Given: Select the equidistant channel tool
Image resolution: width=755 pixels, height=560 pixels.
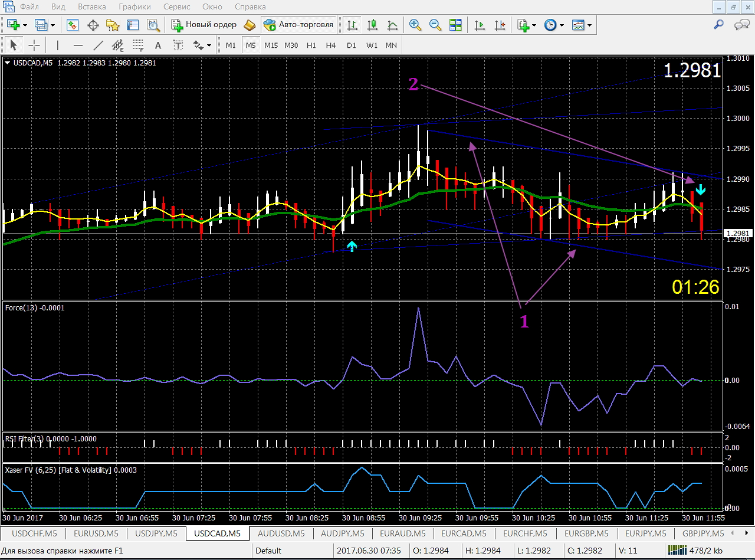Looking at the screenshot, I should point(118,45).
